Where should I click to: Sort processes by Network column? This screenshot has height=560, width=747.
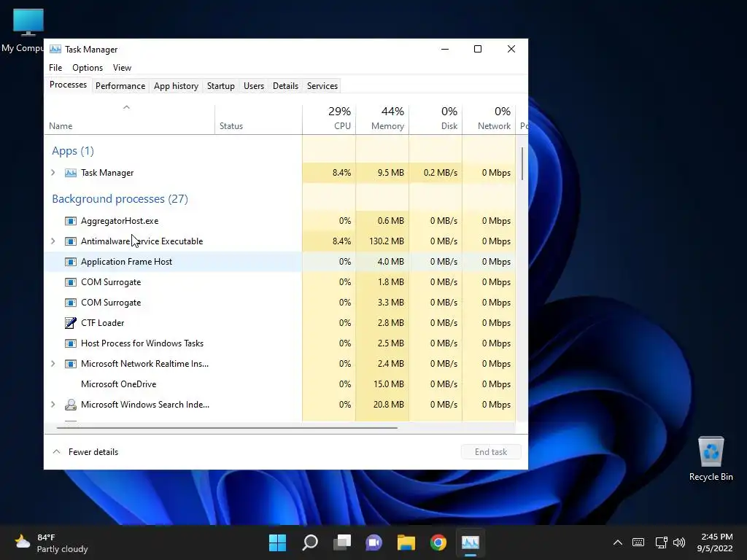[489, 120]
